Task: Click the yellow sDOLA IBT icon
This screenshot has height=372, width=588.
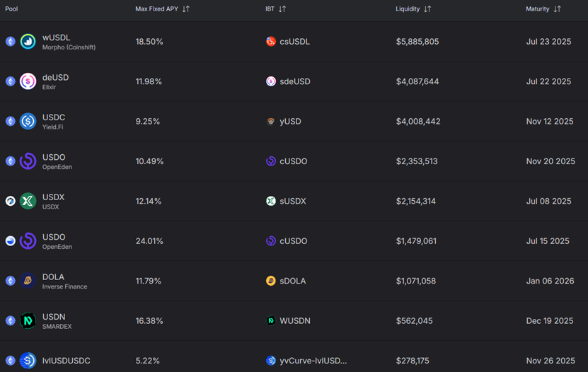Action: [270, 281]
